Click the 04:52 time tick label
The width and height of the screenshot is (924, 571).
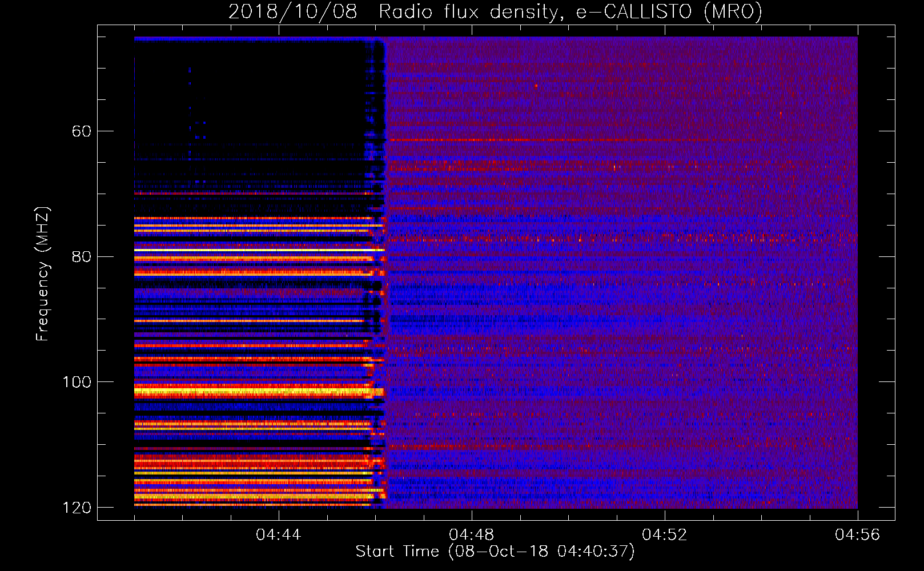[665, 535]
